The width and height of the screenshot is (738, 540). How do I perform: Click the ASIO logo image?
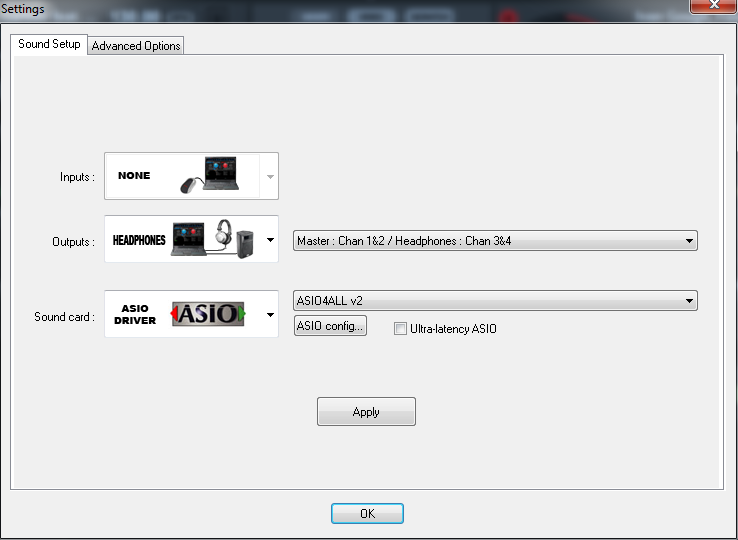(x=208, y=314)
